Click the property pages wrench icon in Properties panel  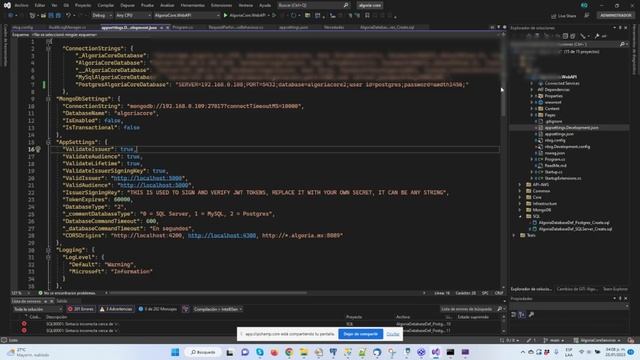click(x=531, y=314)
